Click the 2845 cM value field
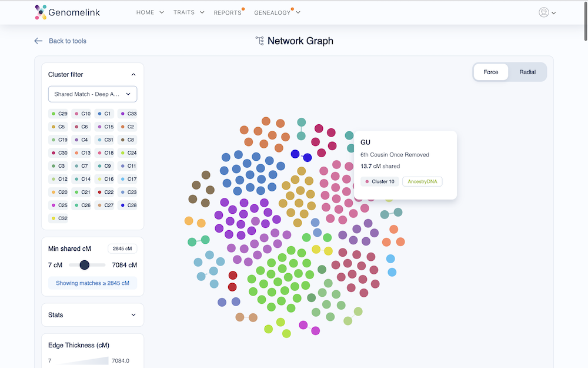The height and width of the screenshot is (368, 588). (x=122, y=248)
